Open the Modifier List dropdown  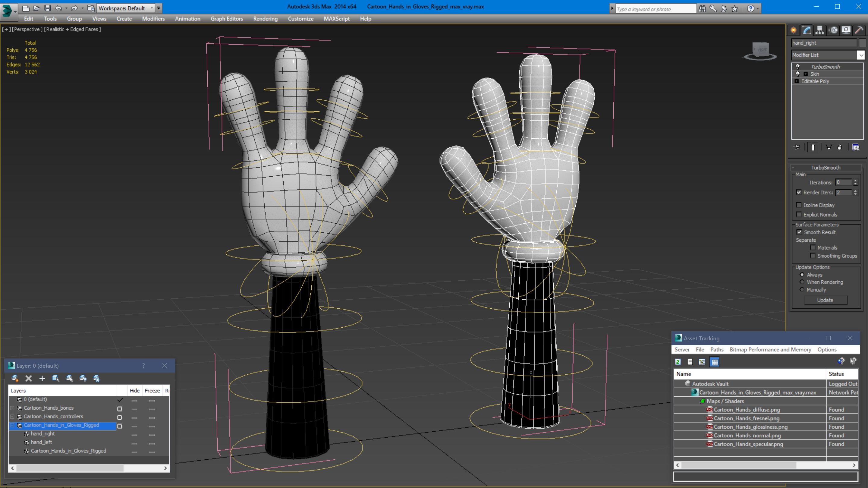(861, 55)
